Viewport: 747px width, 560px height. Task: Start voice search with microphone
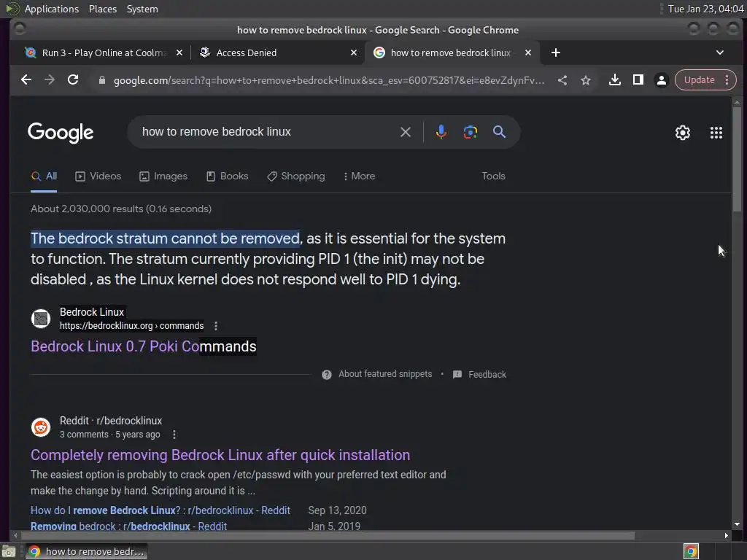tap(441, 132)
